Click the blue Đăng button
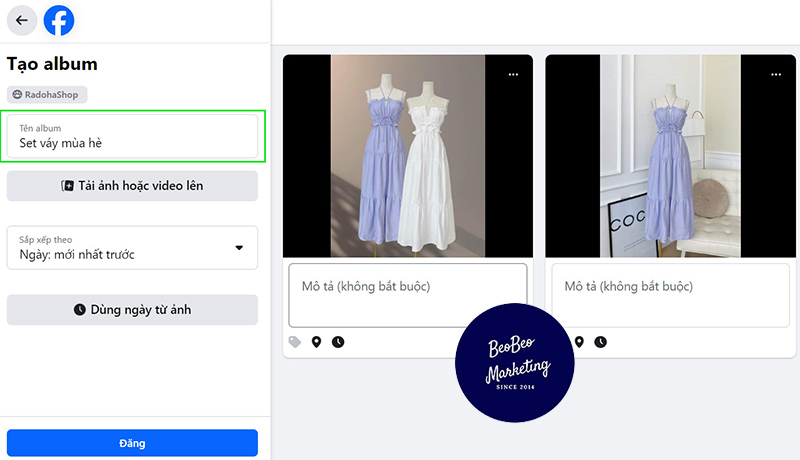 132,443
